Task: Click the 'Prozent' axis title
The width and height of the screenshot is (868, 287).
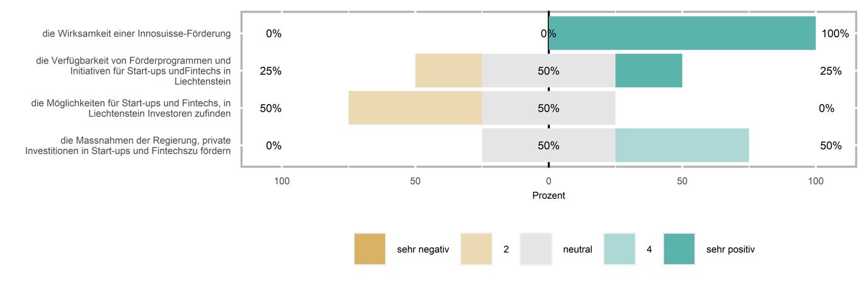Action: [x=548, y=196]
